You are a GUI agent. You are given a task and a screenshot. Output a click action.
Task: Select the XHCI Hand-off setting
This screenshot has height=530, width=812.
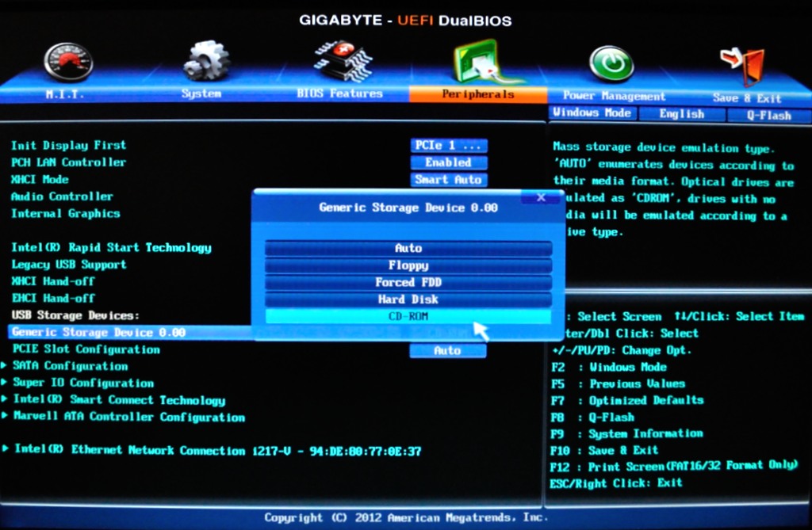[x=53, y=281]
